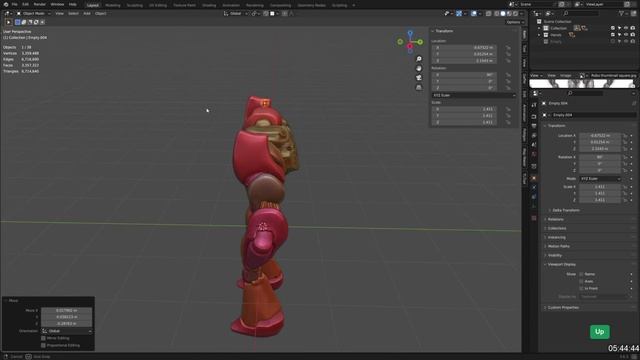Hide the second collection via its eye icon
This screenshot has height=360, width=640.
[626, 35]
